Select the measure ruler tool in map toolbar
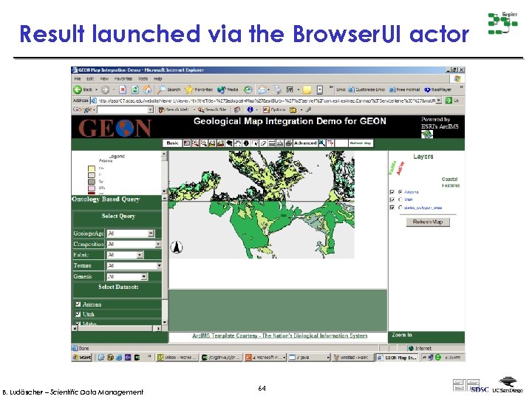532x399 pixels. tap(272, 143)
